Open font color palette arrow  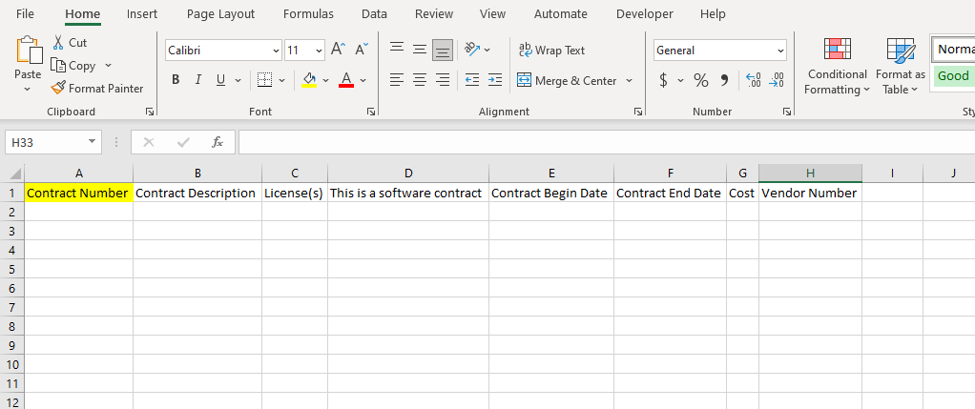(363, 80)
